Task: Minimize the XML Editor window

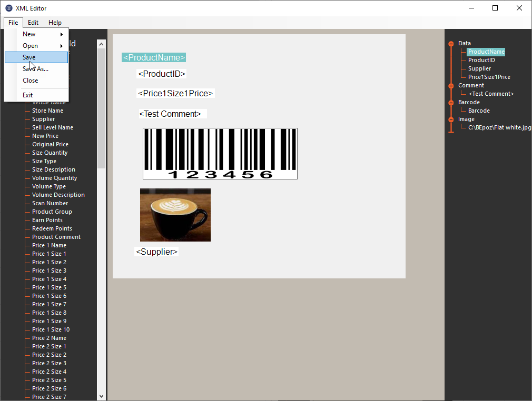Action: [x=471, y=8]
